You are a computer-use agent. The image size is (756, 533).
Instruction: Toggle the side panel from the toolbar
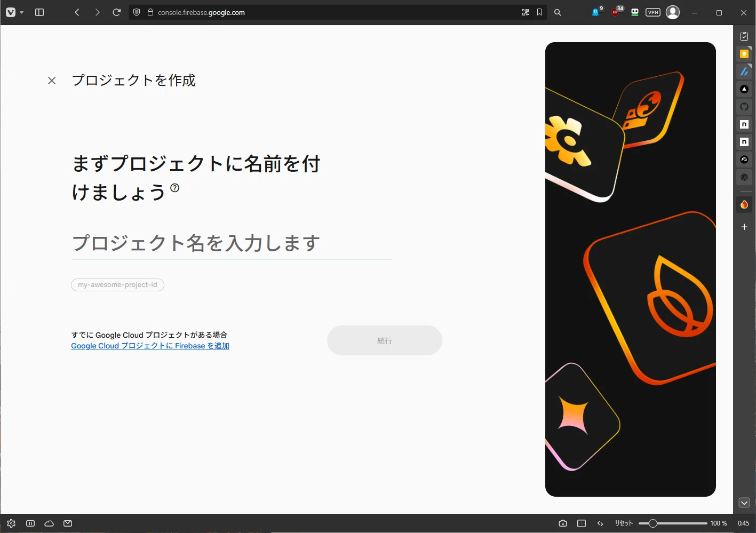39,12
